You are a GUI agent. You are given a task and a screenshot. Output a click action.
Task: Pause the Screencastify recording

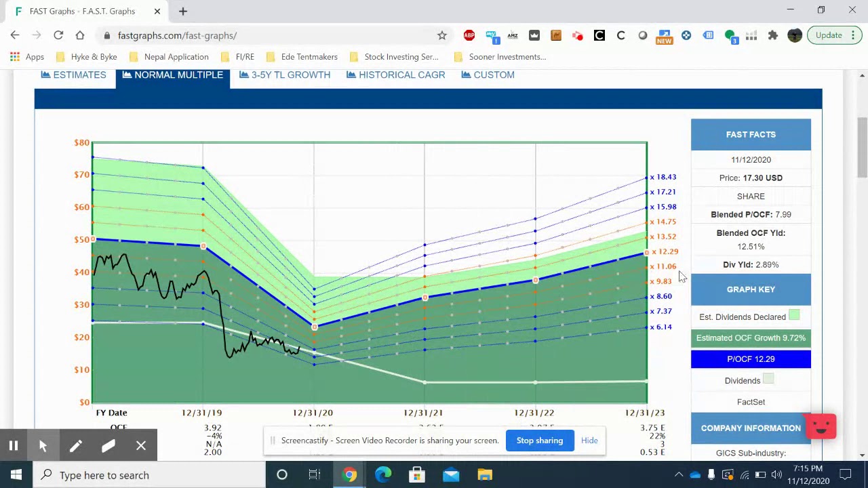pyautogui.click(x=13, y=446)
